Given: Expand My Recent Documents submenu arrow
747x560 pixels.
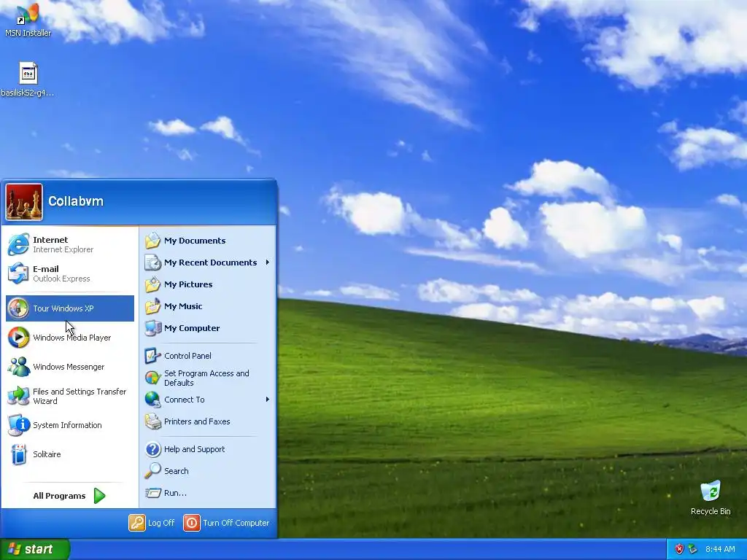Looking at the screenshot, I should (268, 262).
